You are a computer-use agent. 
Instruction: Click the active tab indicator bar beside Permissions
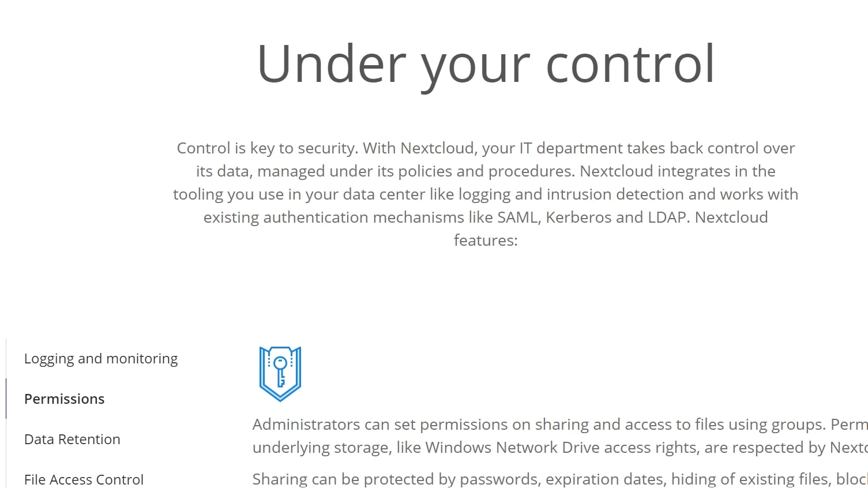[x=6, y=399]
